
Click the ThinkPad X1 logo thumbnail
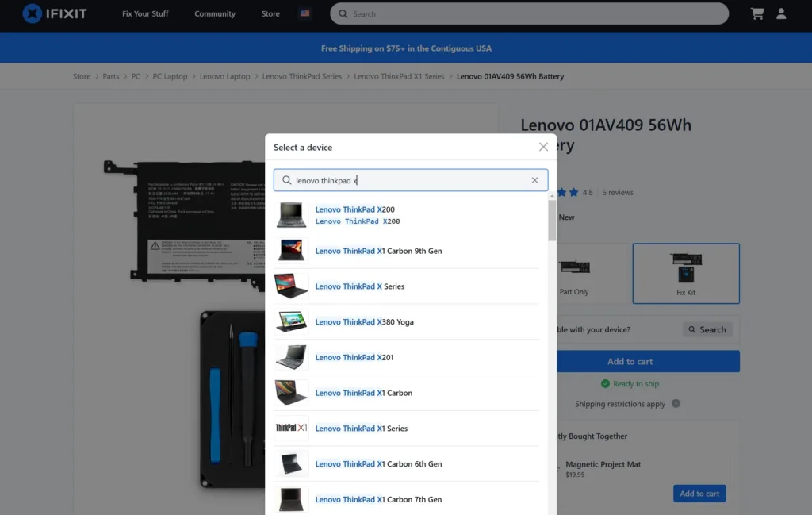pos(291,428)
